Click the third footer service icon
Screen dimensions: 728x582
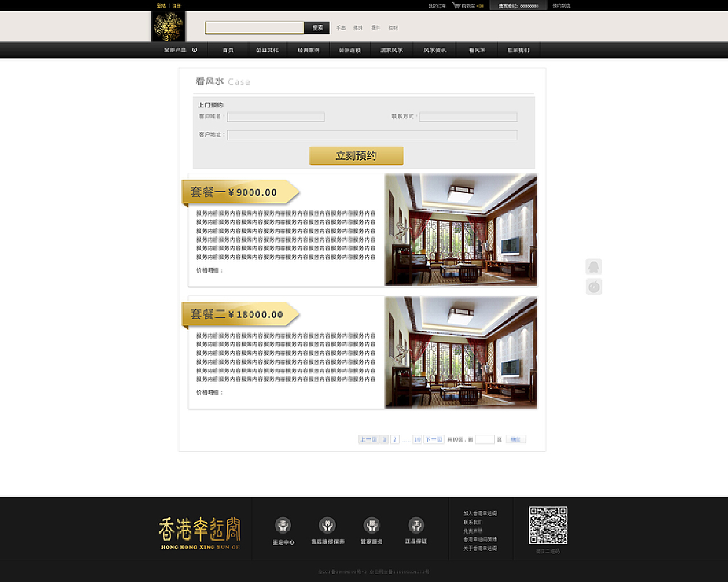click(x=371, y=525)
